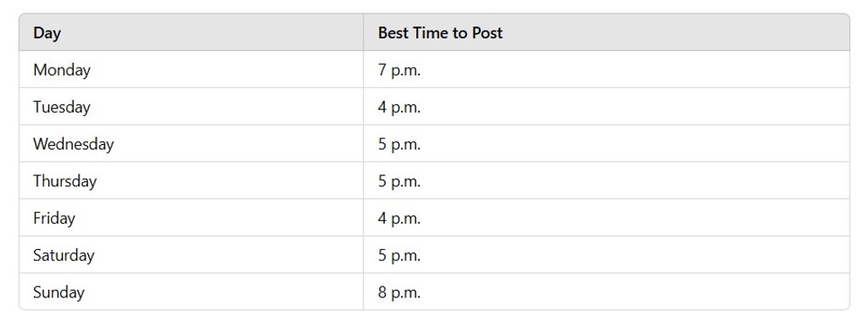
Task: Select the Wednesday cell
Action: (191, 144)
